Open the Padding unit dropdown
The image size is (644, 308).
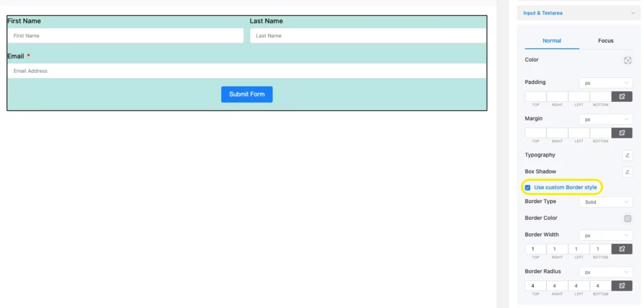606,83
